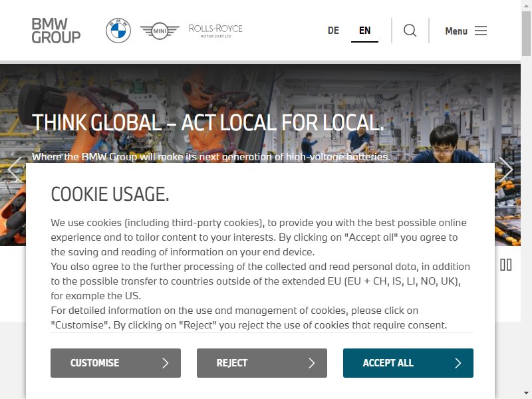Click the vertical page scrollbar thumb
Image resolution: width=532 pixels, height=399 pixels.
coord(527,33)
